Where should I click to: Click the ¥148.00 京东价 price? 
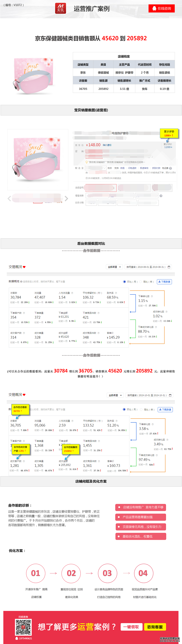(93, 145)
